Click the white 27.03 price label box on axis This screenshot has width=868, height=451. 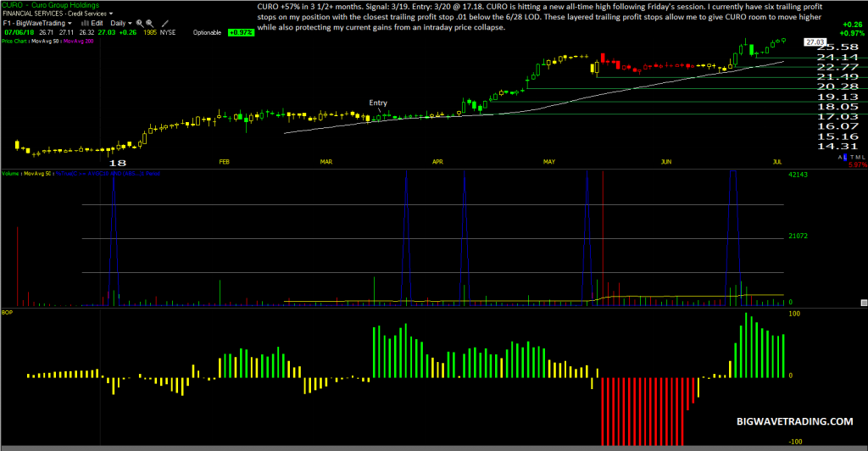pyautogui.click(x=815, y=42)
